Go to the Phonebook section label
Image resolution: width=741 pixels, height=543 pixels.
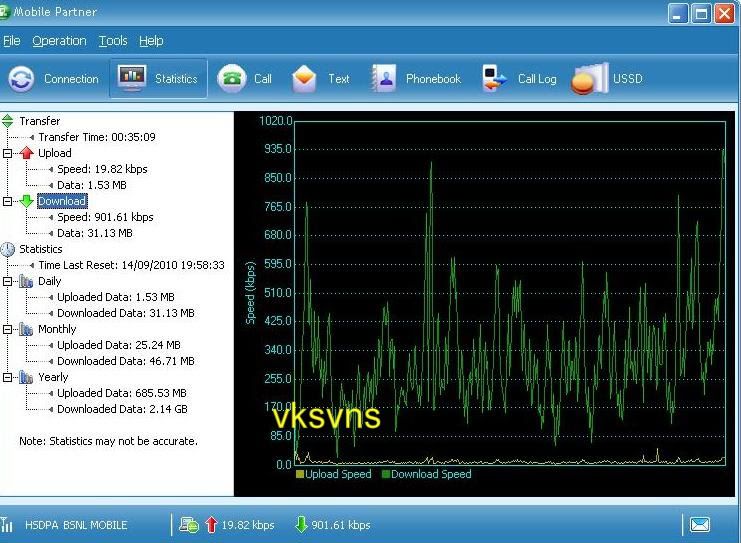pos(433,78)
